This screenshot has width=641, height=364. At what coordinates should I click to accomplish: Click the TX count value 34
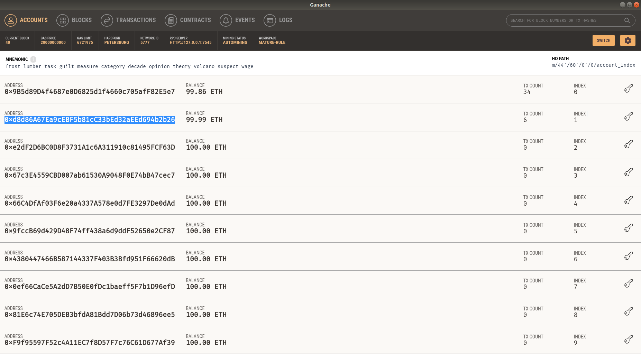(527, 92)
